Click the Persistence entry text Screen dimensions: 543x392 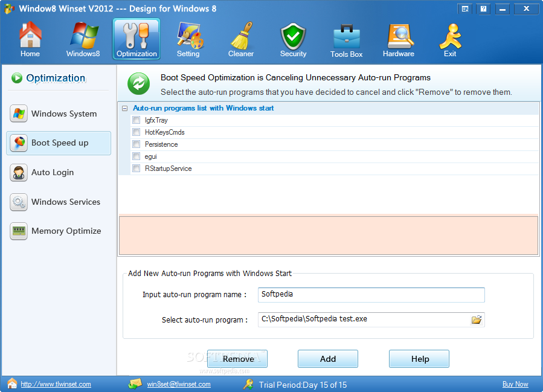click(161, 144)
